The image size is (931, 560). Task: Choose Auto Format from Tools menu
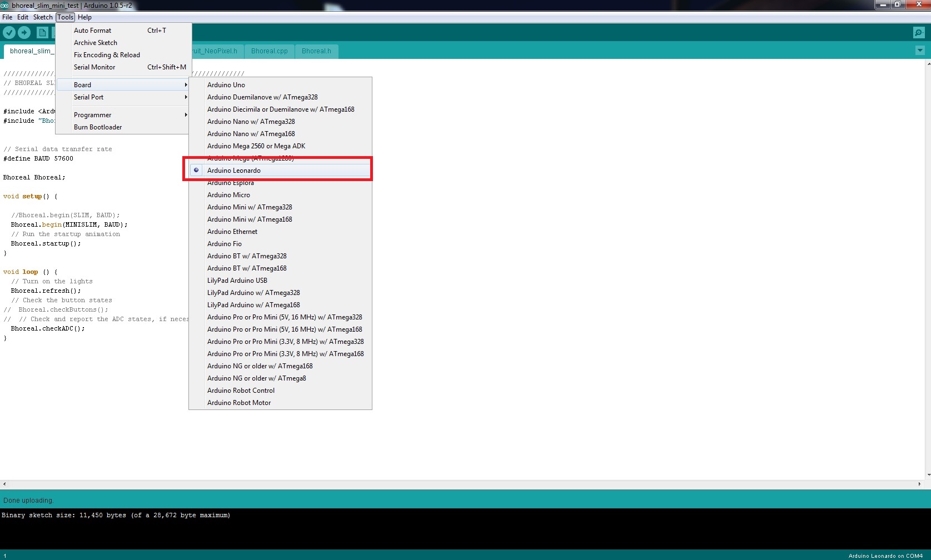tap(123, 31)
